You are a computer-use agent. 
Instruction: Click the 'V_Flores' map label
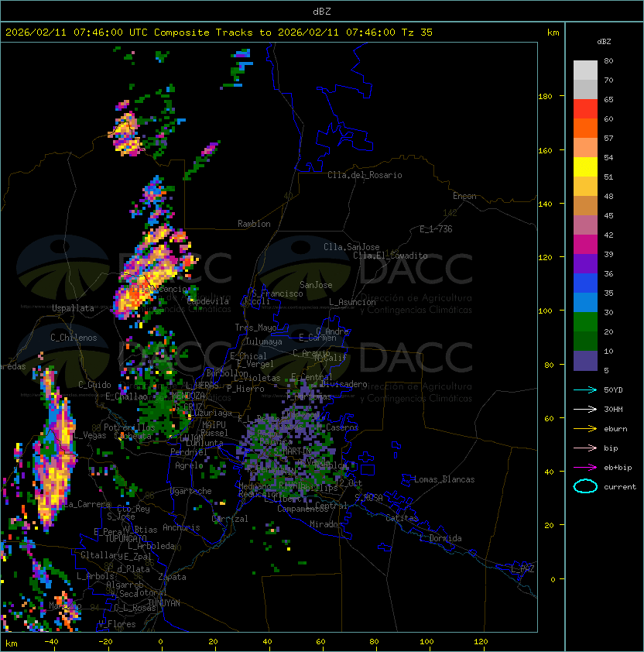pos(117,624)
